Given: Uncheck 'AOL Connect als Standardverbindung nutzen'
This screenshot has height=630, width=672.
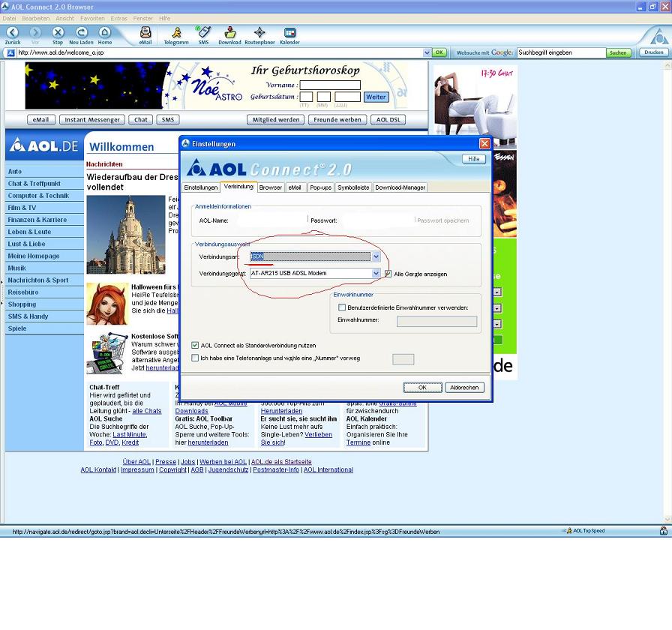Looking at the screenshot, I should pyautogui.click(x=195, y=346).
